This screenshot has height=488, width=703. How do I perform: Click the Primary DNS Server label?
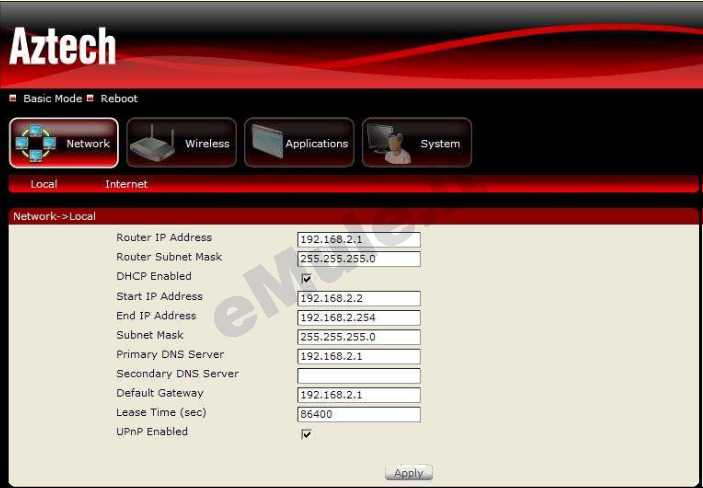170,354
